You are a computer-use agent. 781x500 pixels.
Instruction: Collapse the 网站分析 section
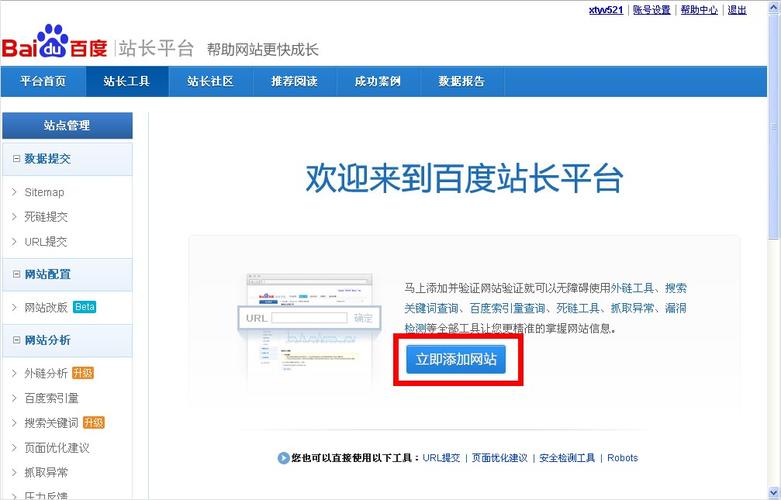coord(16,340)
